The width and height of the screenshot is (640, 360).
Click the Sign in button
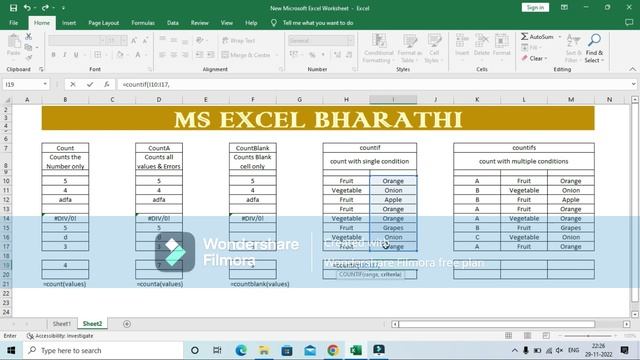pyautogui.click(x=535, y=8)
